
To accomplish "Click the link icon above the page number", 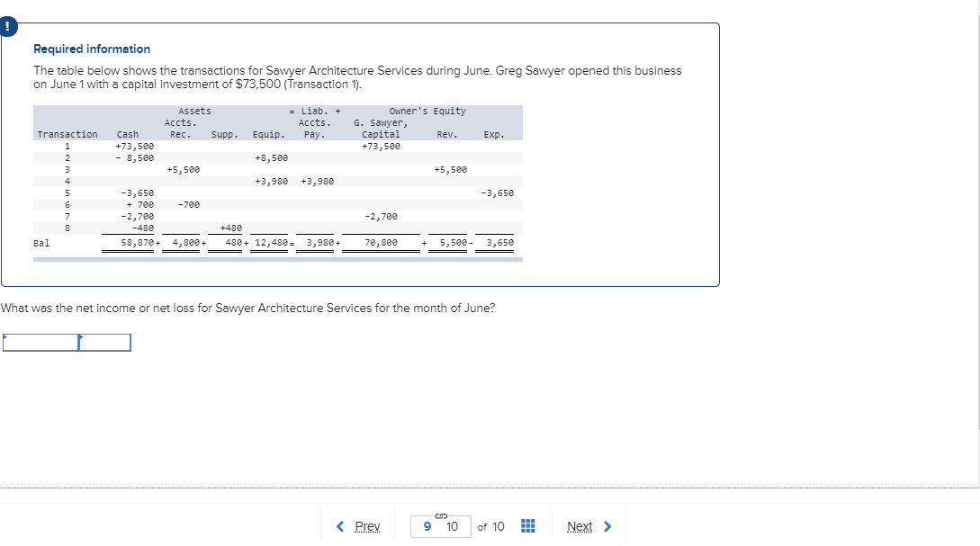I will pos(439,515).
